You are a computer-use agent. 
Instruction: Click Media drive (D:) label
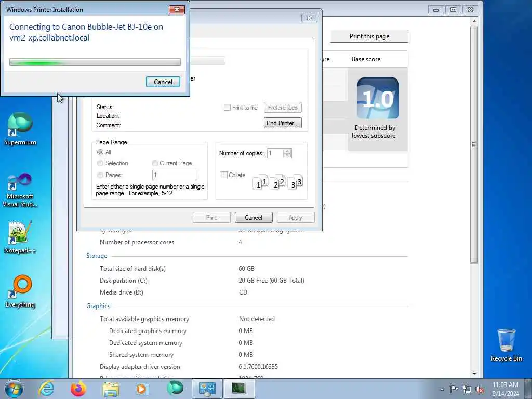122,292
